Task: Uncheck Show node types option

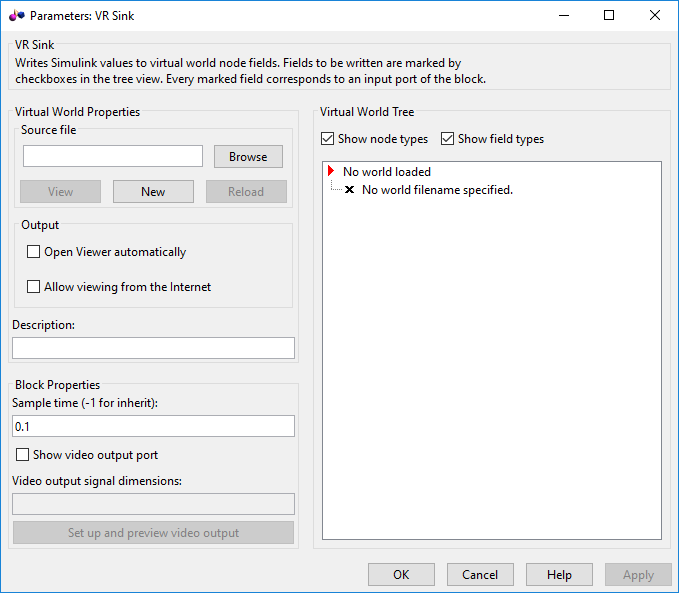Action: [x=328, y=139]
